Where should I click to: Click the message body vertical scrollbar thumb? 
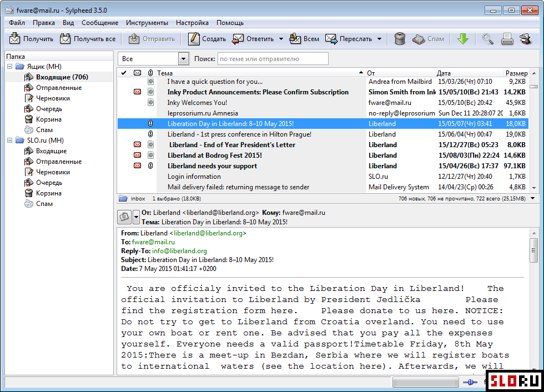click(x=533, y=250)
